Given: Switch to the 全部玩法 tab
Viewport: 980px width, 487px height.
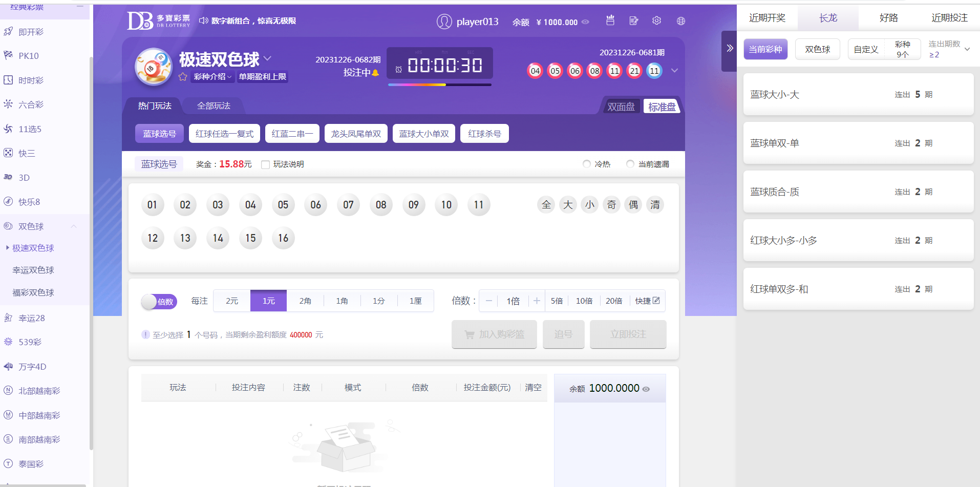Looking at the screenshot, I should tap(214, 106).
